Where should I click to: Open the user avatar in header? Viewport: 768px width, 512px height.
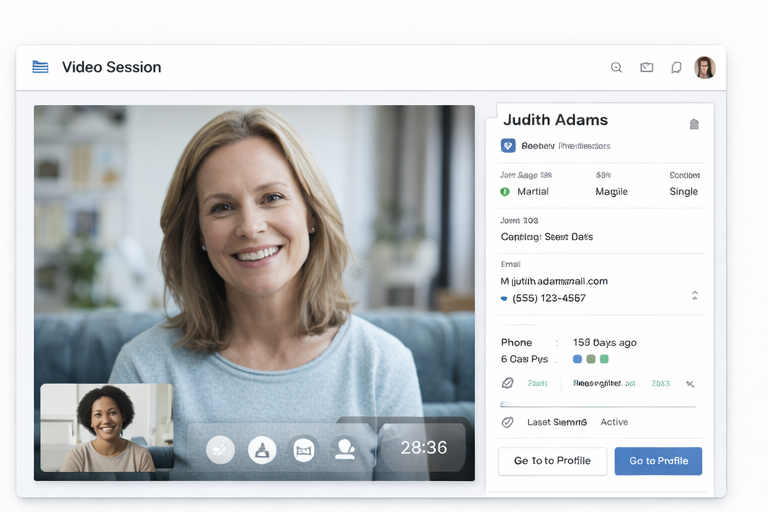704,67
